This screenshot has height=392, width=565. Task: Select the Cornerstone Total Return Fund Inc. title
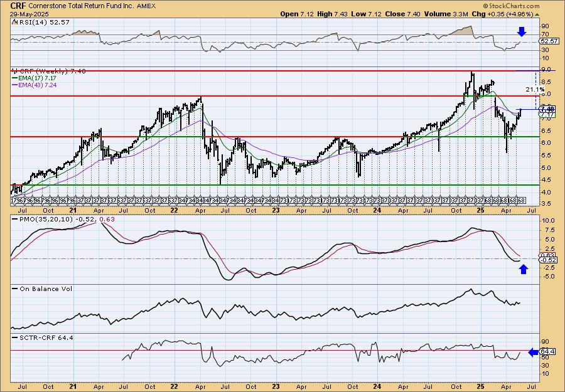tap(81, 6)
